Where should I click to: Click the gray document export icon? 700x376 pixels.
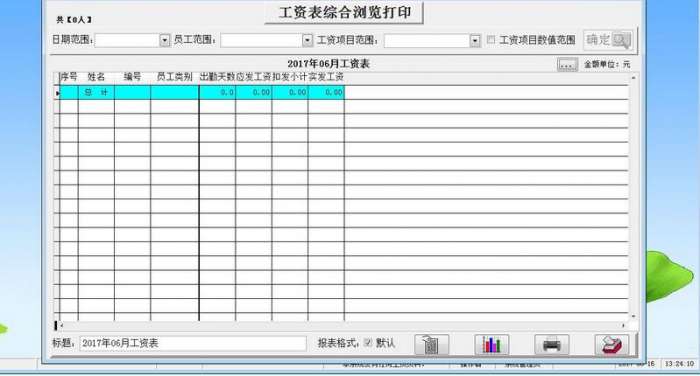point(431,344)
